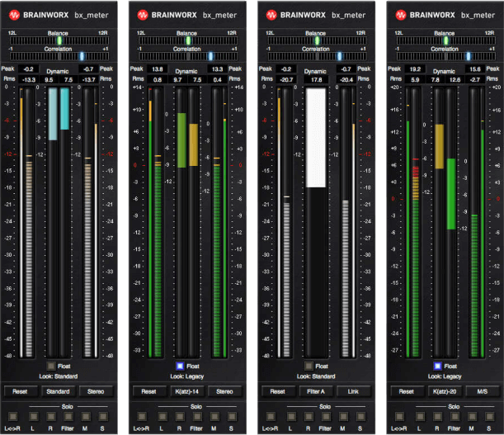Click Brainworx logo in the K(atz)-14 meter
504x435 pixels.
point(143,15)
